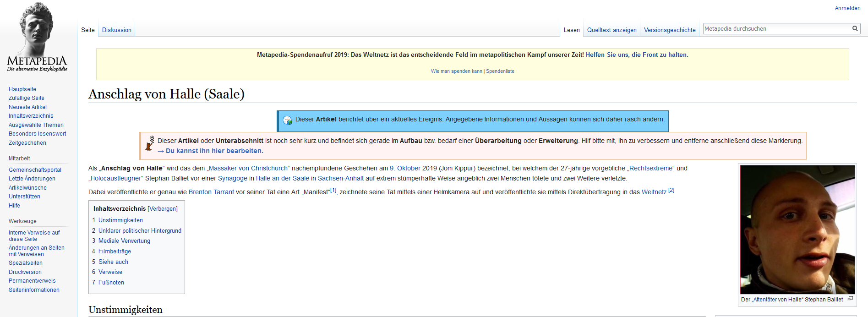
Task: Hide the table of contents via Verbergen
Action: coord(163,209)
